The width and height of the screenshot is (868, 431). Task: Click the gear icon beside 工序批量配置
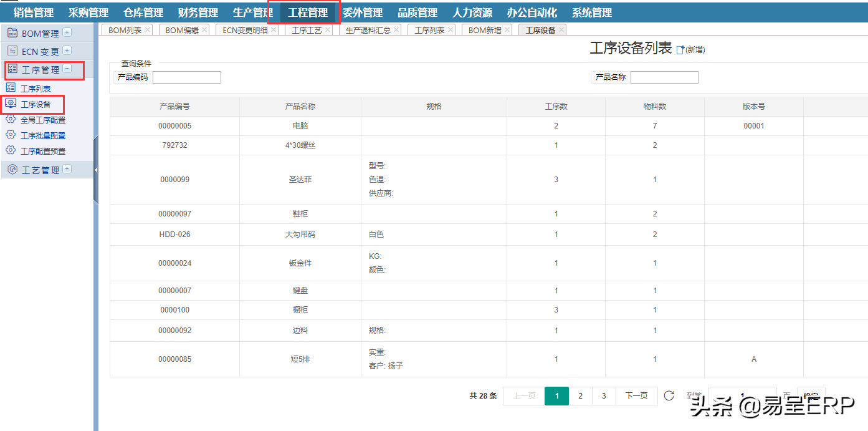[x=11, y=135]
